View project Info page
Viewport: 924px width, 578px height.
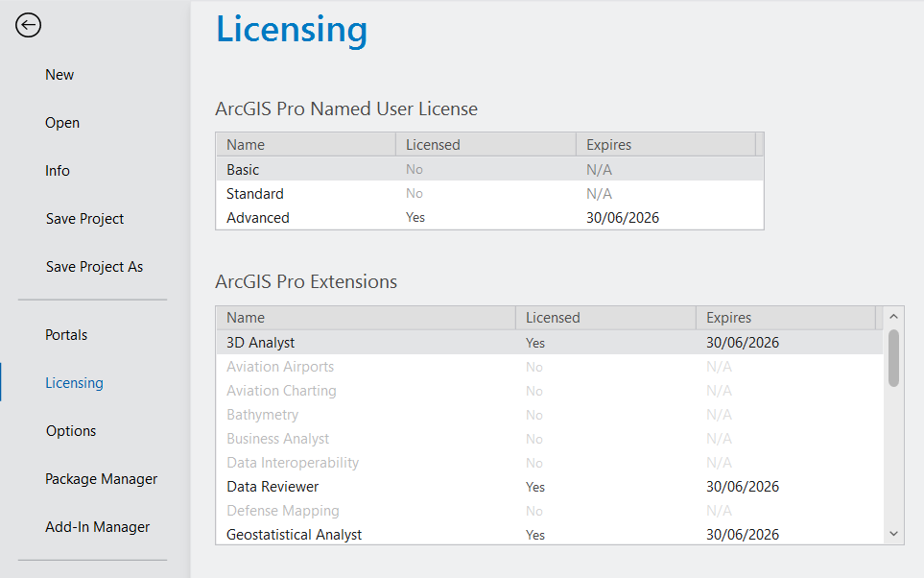[x=57, y=170]
